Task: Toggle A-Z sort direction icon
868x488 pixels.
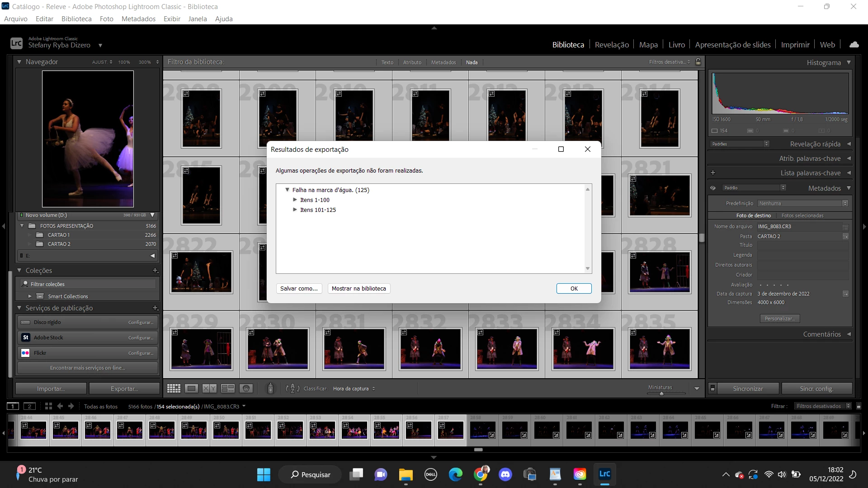Action: coord(292,389)
